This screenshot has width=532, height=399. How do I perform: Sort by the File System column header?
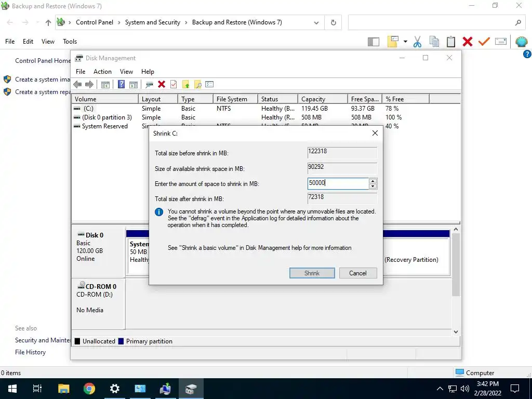click(235, 99)
